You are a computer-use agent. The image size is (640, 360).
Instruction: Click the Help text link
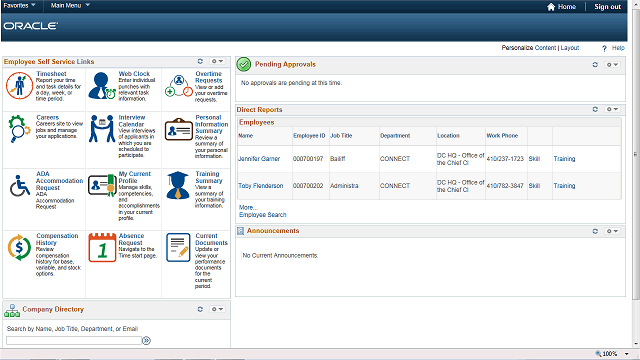point(618,48)
